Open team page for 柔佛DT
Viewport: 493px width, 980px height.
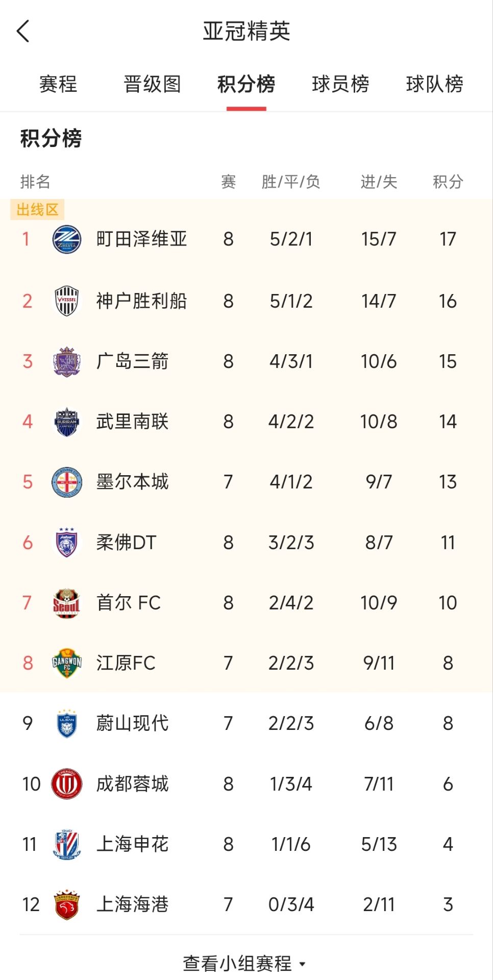(126, 543)
